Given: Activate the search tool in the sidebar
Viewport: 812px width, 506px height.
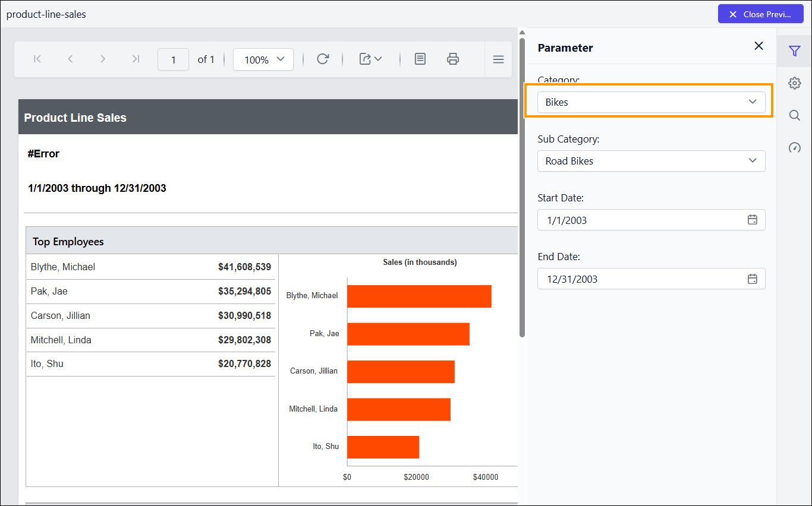Looking at the screenshot, I should [795, 115].
